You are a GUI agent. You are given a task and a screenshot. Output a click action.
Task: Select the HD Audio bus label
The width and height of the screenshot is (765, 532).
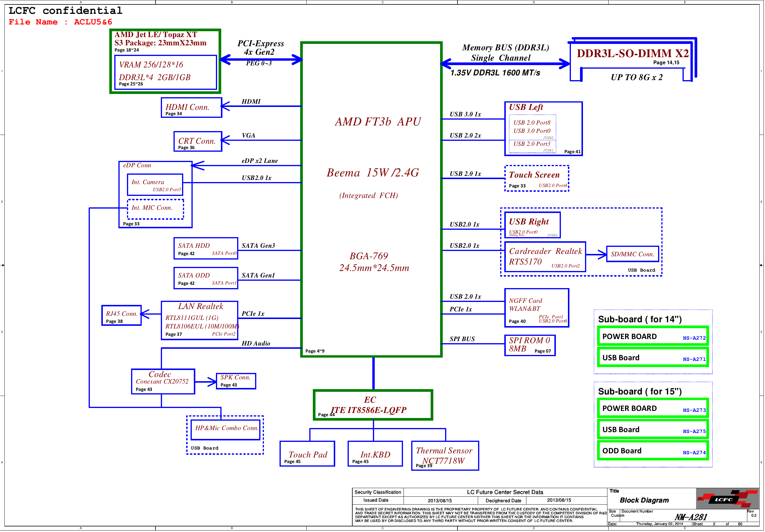tap(256, 343)
